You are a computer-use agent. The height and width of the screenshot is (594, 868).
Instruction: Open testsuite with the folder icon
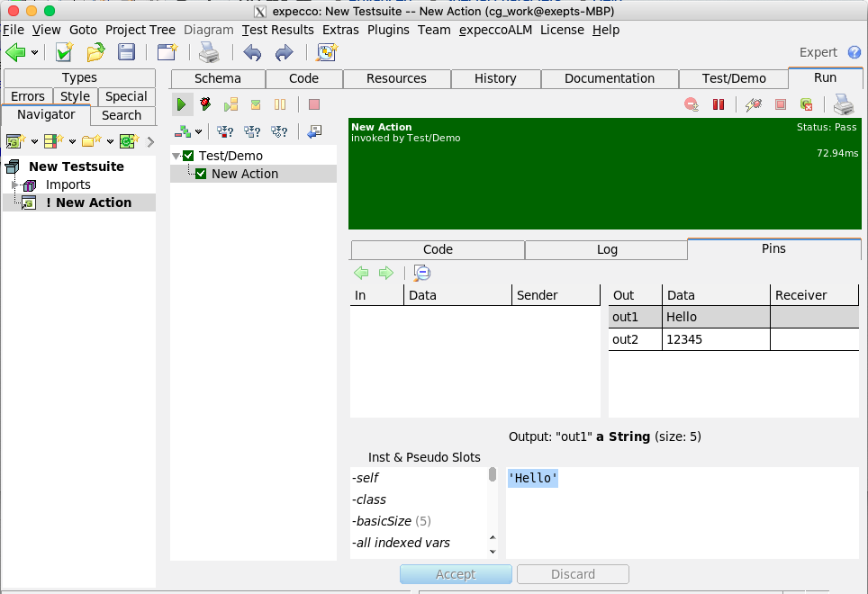point(95,52)
